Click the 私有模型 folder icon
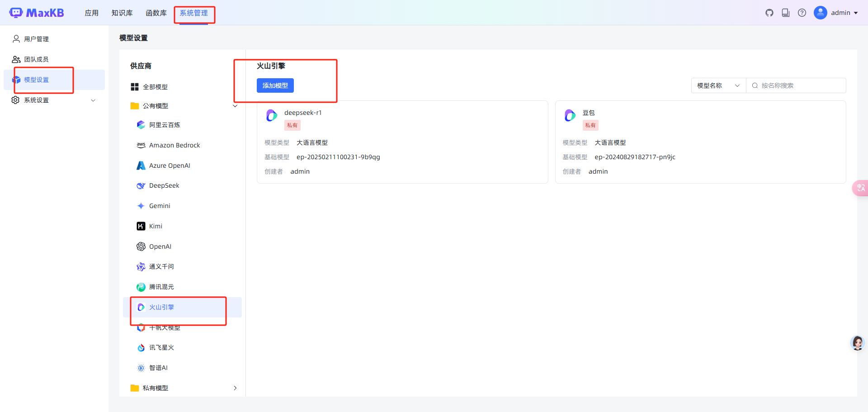Image resolution: width=868 pixels, height=412 pixels. click(x=135, y=388)
